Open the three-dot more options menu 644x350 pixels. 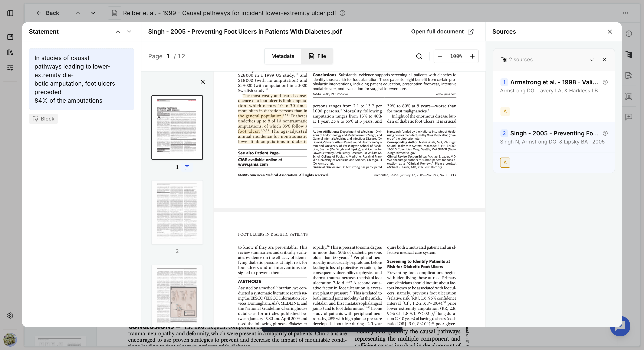625,13
